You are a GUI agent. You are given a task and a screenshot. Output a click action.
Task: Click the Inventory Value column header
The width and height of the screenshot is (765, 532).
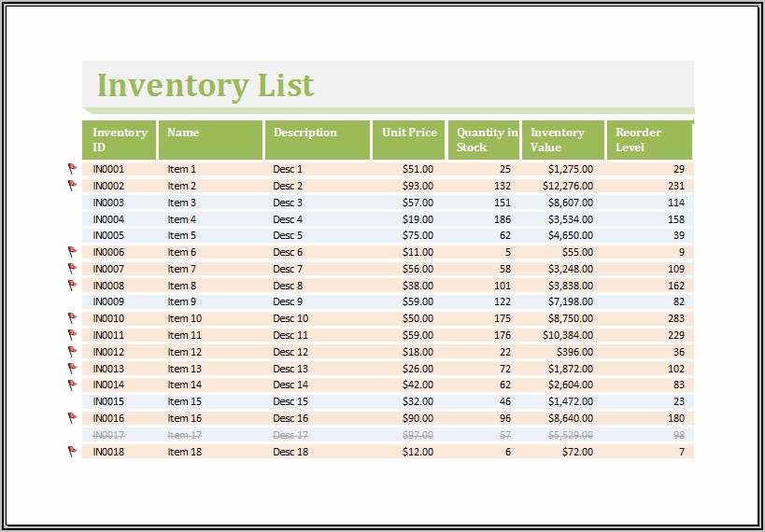pyautogui.click(x=562, y=140)
